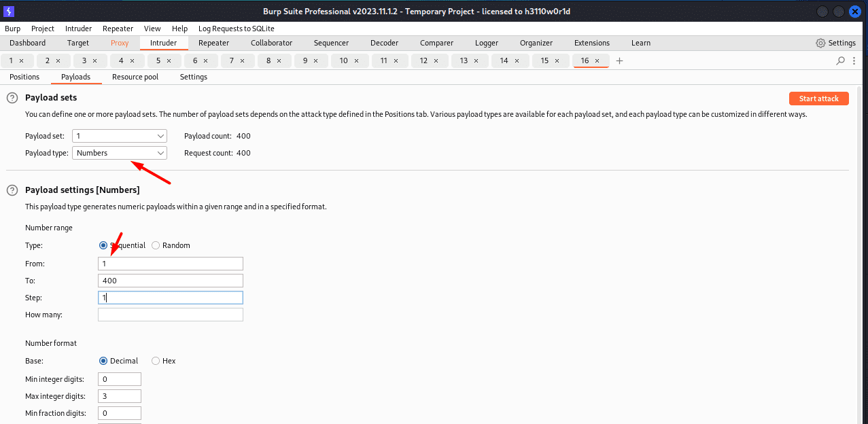Close Intruder tab 1 with its x
This screenshot has width=868, height=424.
(22, 61)
